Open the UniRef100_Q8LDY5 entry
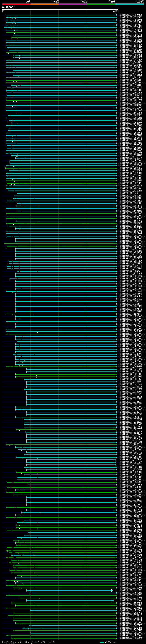Image resolution: width=146 pixels, height=644 pixels. (131, 32)
